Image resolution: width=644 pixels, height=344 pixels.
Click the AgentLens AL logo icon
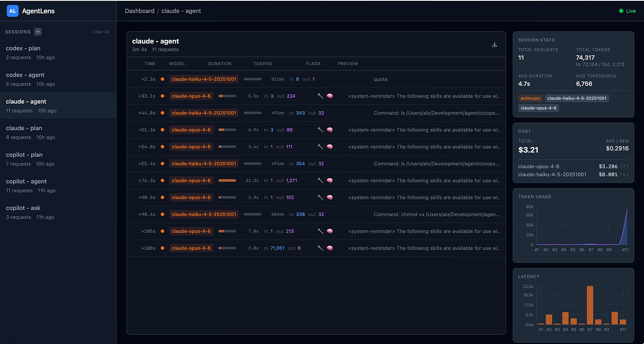(13, 11)
